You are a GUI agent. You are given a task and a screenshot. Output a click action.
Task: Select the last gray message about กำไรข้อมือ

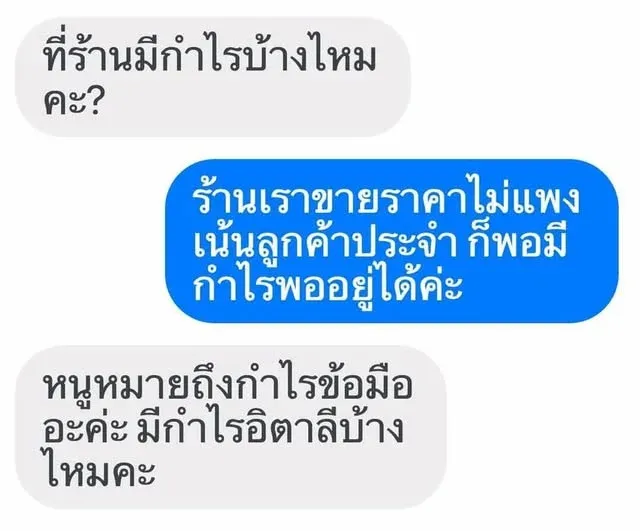tap(231, 427)
